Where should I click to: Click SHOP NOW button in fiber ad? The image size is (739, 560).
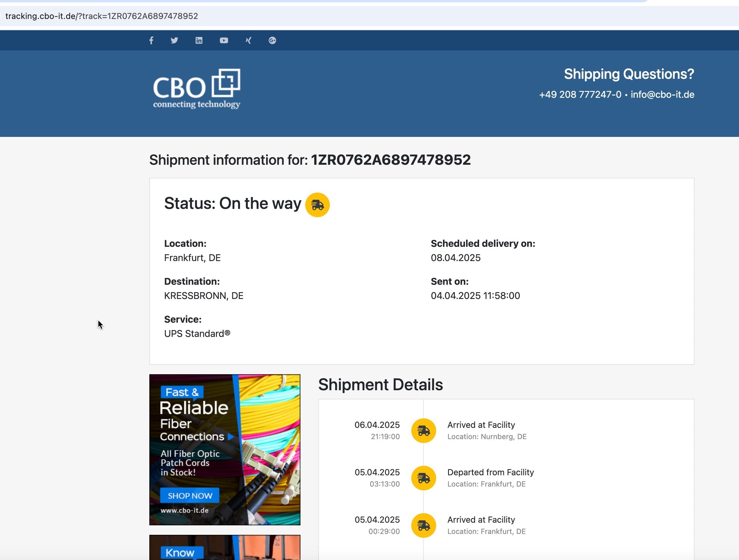[190, 495]
